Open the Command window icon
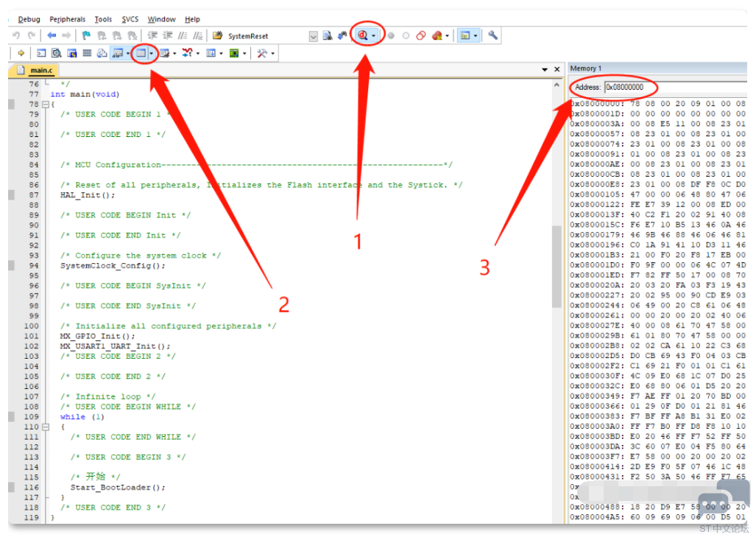The width and height of the screenshot is (756, 540). click(41, 53)
